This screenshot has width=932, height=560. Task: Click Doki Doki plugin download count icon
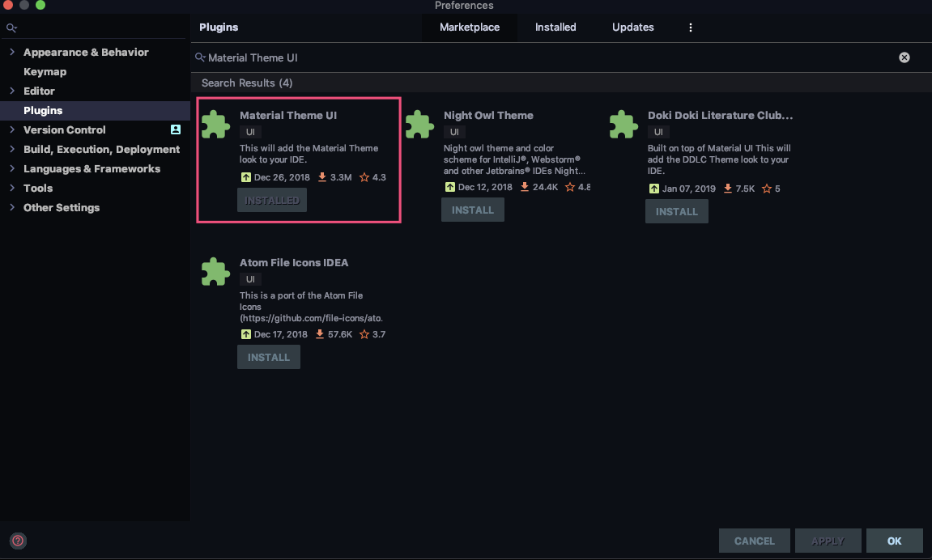click(727, 189)
